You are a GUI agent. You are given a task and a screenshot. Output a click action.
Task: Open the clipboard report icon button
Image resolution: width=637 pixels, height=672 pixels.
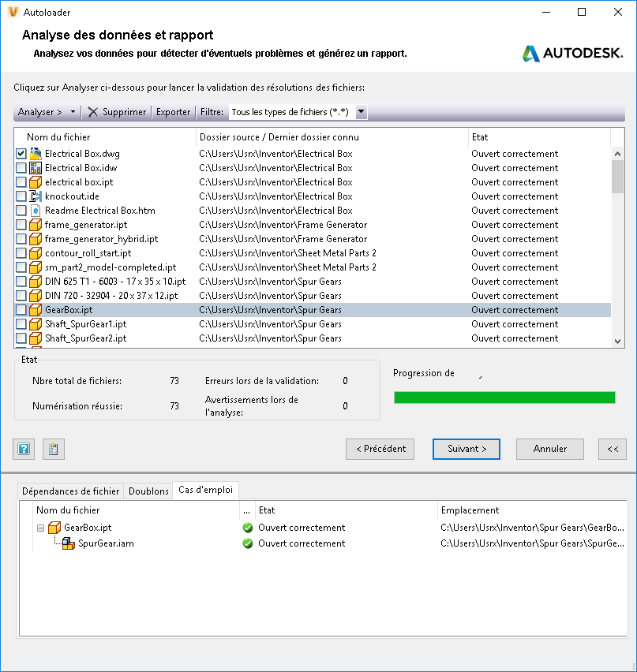tap(54, 449)
